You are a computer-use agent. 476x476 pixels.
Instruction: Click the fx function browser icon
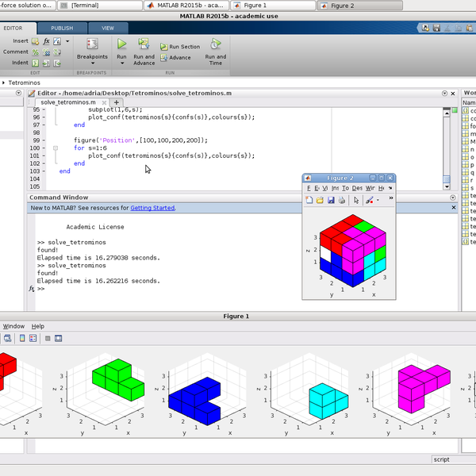coord(31,289)
